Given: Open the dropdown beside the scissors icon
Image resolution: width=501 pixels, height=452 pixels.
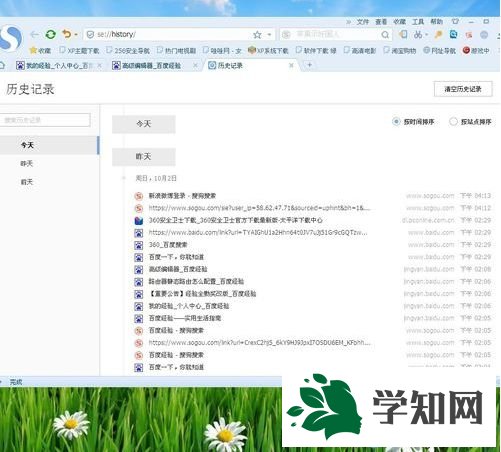Looking at the screenshot, I should click(427, 35).
